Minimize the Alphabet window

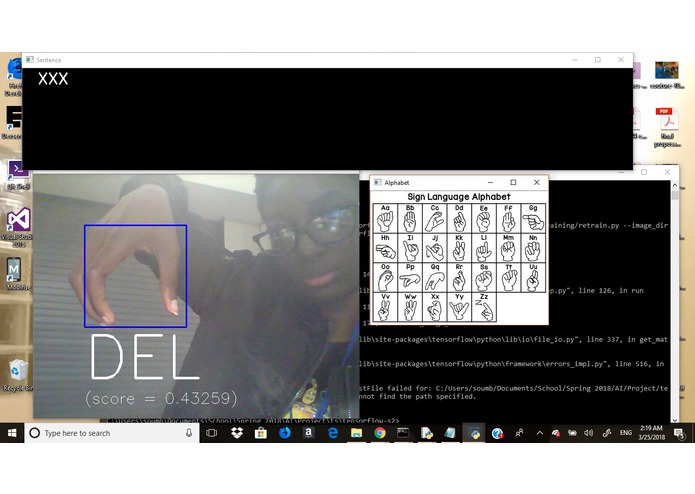(490, 183)
